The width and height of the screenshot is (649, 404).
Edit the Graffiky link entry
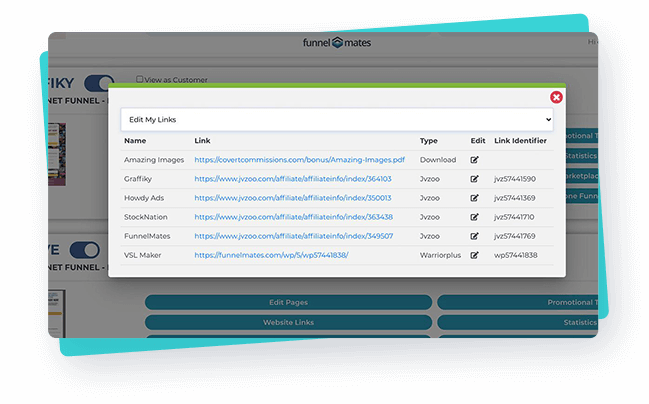pos(474,179)
